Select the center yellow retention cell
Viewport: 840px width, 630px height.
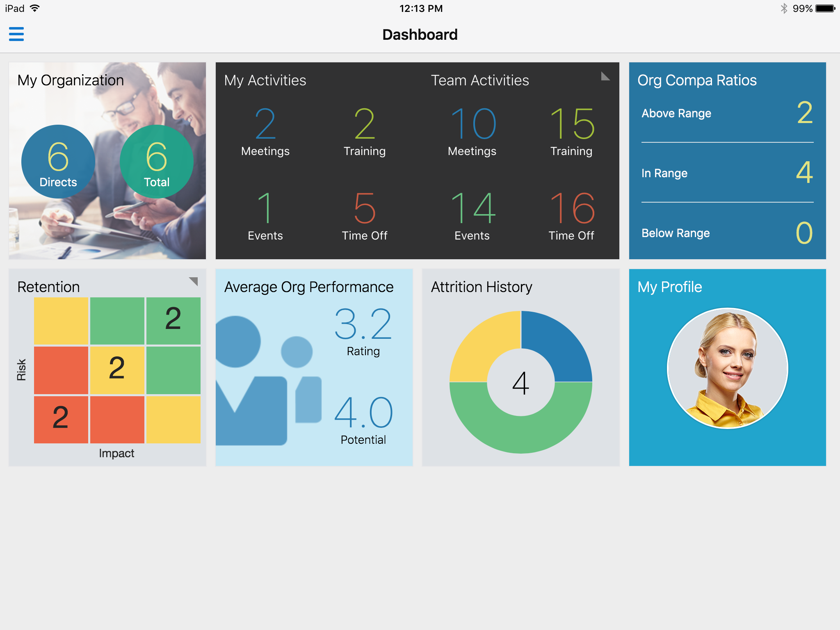pyautogui.click(x=117, y=370)
